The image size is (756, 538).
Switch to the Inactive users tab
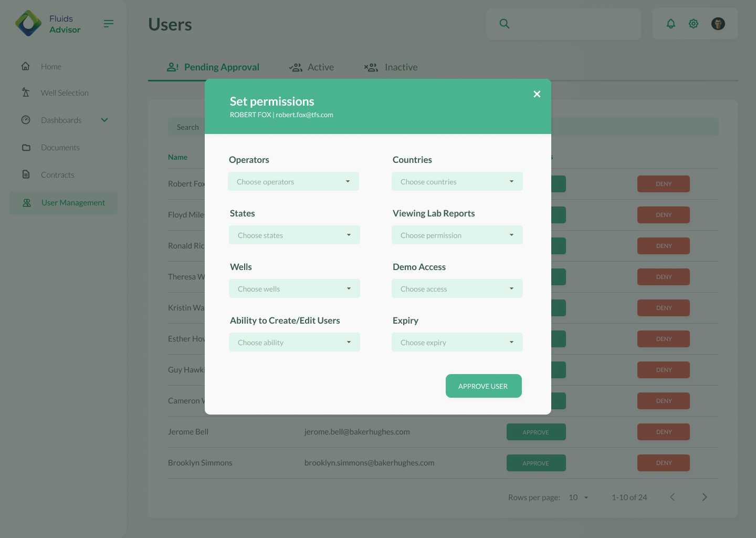coord(391,67)
